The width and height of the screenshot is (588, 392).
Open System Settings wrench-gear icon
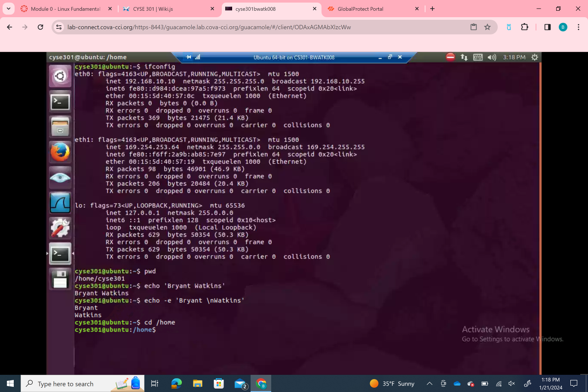(x=60, y=228)
